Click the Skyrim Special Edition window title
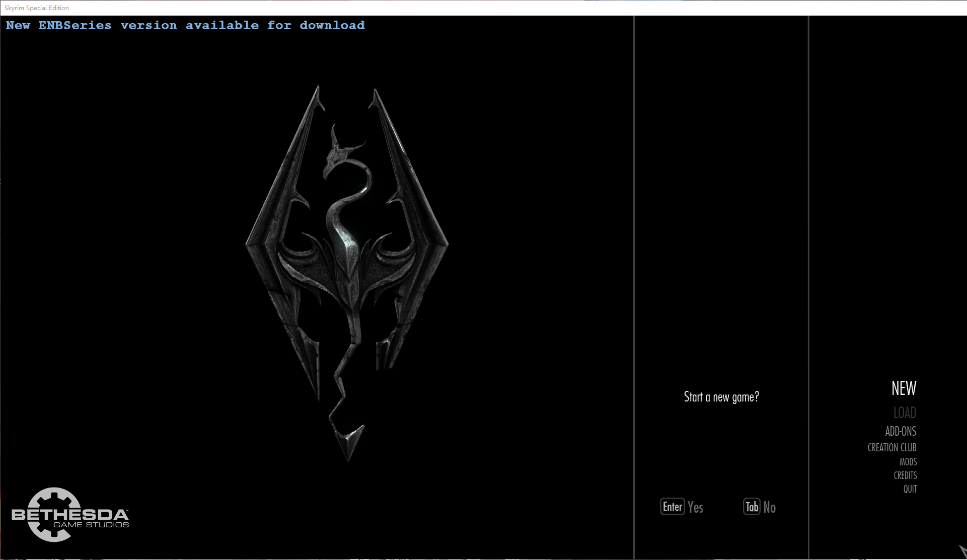Viewport: 967px width, 560px height. click(37, 8)
